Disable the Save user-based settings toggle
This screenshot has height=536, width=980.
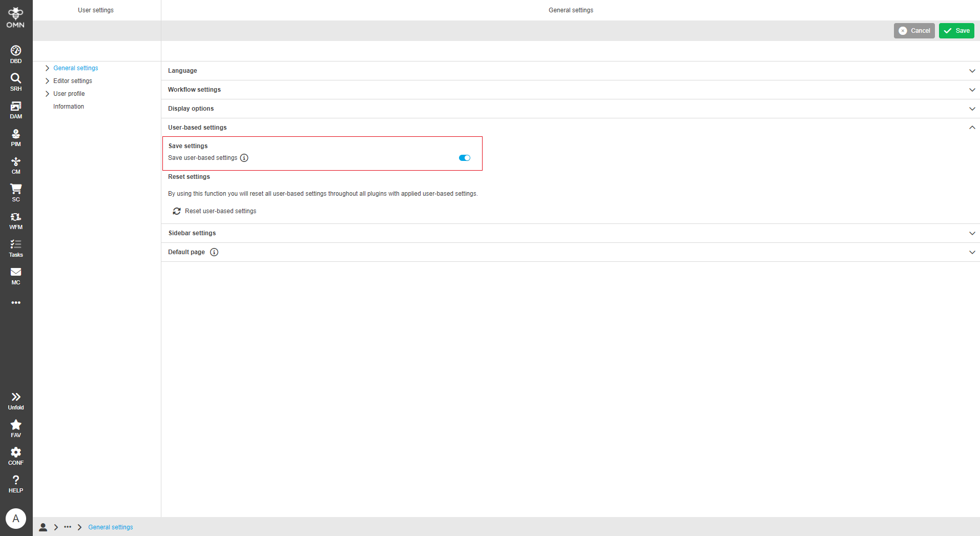pyautogui.click(x=464, y=158)
